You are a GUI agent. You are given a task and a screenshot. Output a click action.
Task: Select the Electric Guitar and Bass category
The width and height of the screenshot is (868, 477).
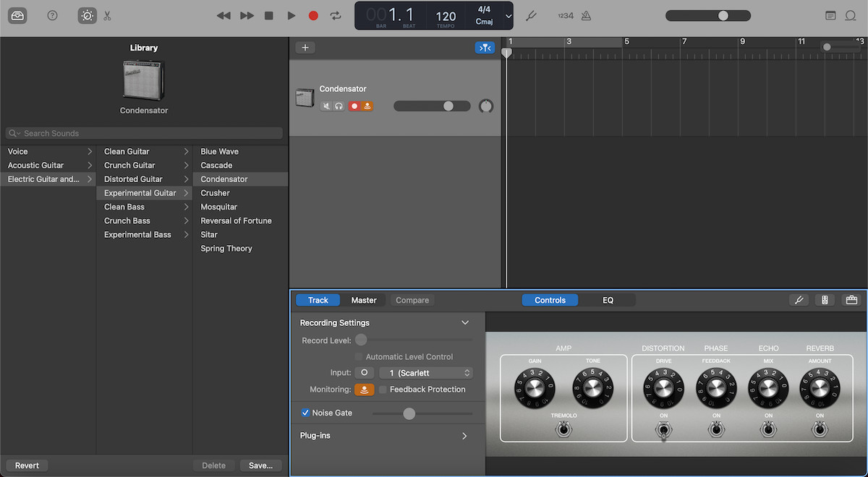[x=48, y=179]
